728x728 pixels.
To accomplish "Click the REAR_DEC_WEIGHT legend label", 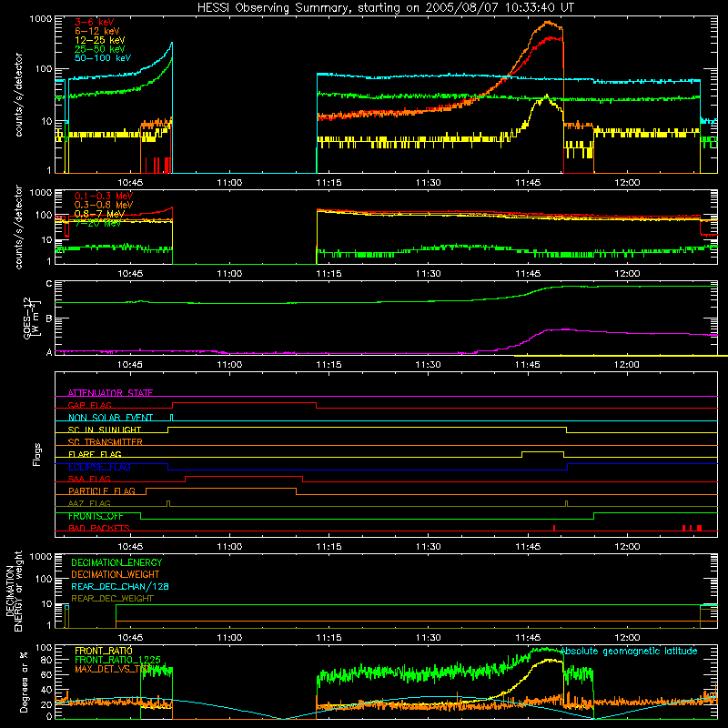I will (112, 599).
